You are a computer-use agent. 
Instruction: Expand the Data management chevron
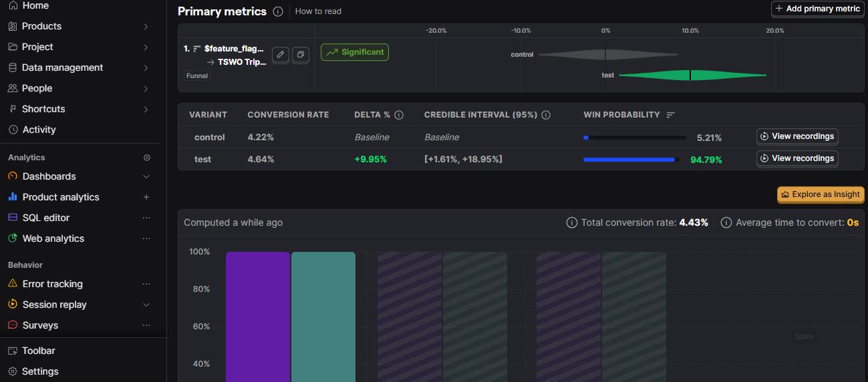tap(146, 67)
